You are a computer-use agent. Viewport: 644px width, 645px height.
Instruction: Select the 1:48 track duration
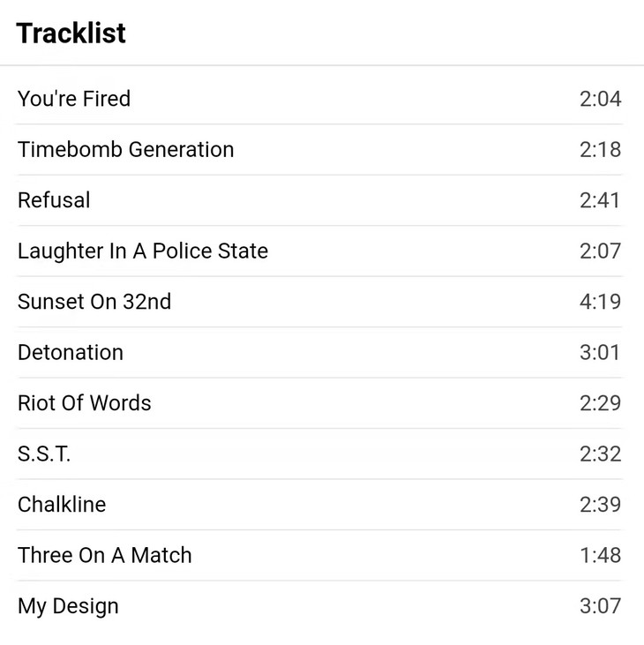click(x=600, y=556)
